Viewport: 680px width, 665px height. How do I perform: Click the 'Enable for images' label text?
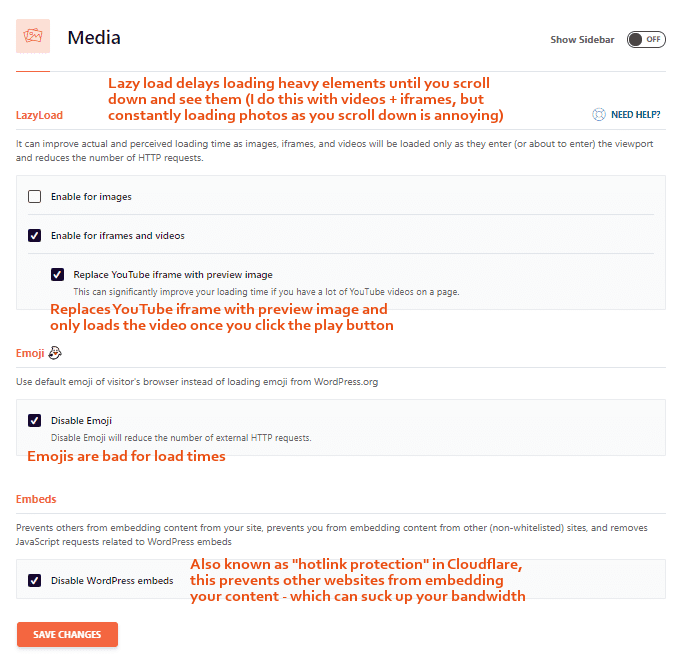(91, 197)
